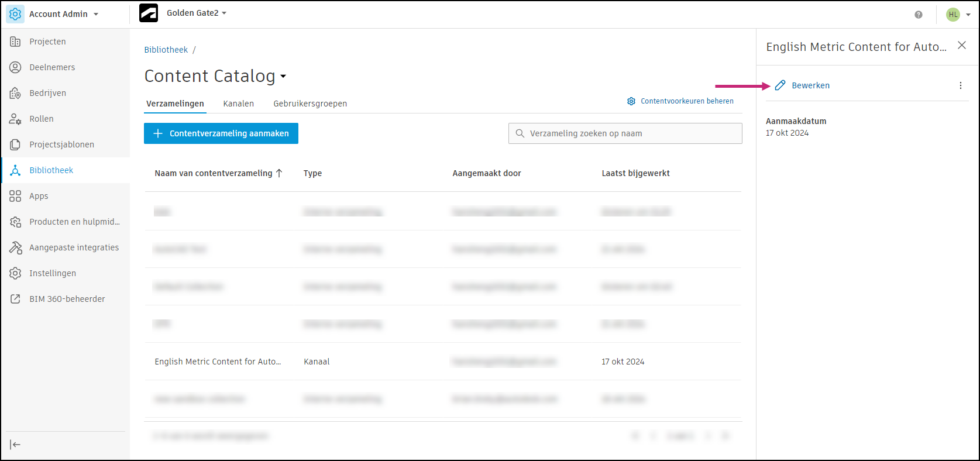The width and height of the screenshot is (980, 461).
Task: Click the Bibliotheek library icon
Action: (x=15, y=170)
